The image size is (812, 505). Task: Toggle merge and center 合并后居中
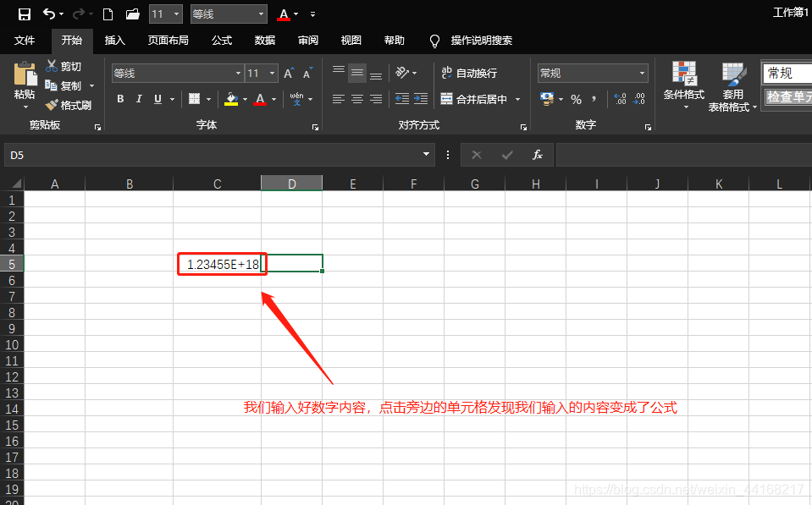[x=473, y=99]
